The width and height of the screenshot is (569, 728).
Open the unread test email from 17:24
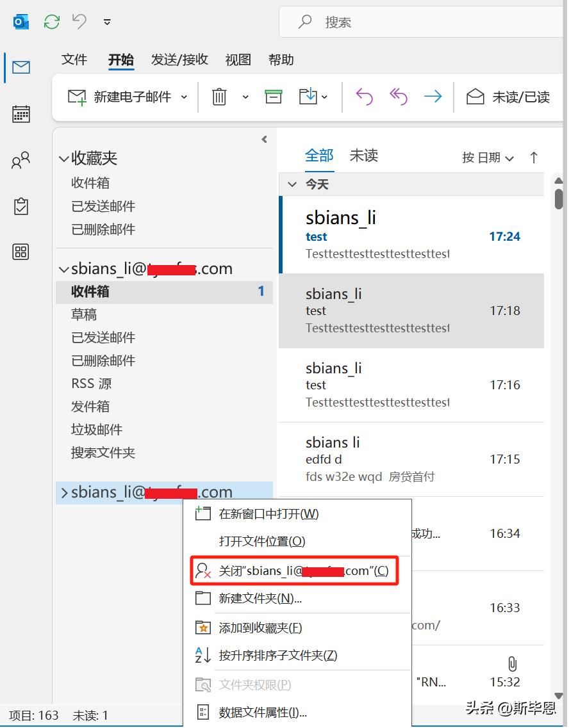(x=411, y=235)
